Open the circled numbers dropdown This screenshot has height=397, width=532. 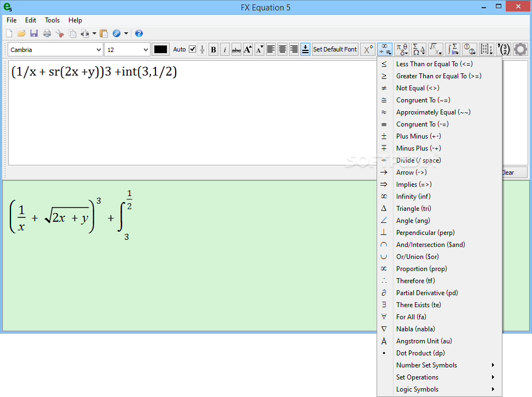(x=470, y=49)
